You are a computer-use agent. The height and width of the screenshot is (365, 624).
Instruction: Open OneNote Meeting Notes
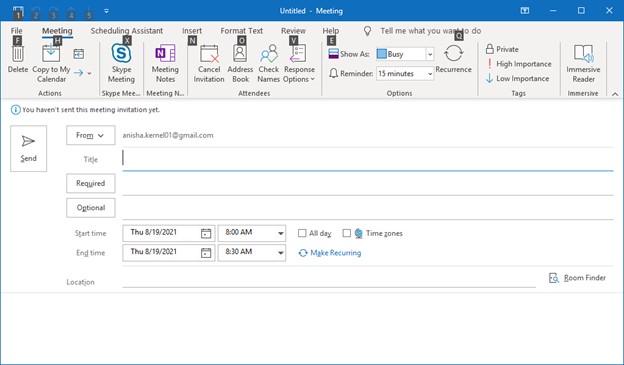(x=165, y=63)
